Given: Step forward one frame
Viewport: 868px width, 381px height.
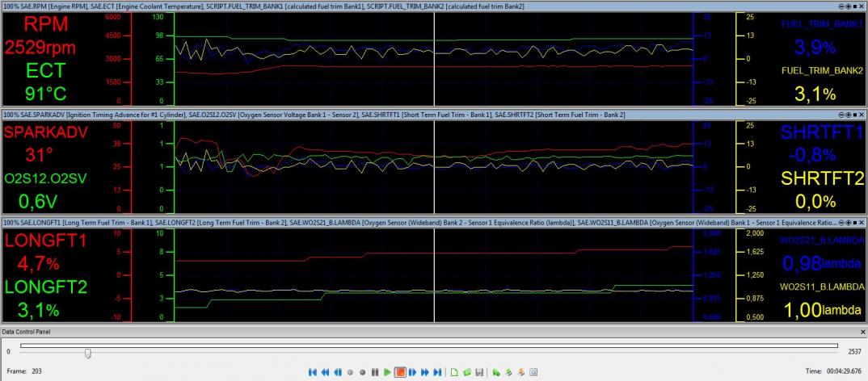Looking at the screenshot, I should tap(412, 372).
